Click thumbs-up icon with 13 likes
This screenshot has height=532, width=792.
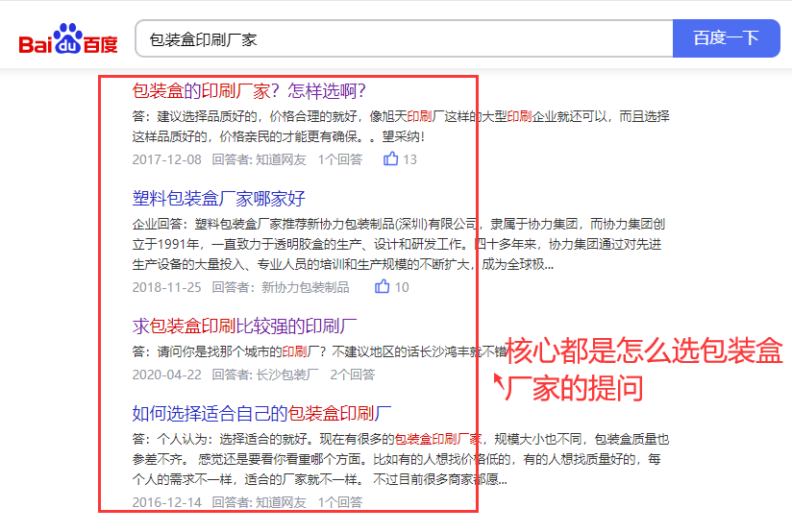(390, 159)
